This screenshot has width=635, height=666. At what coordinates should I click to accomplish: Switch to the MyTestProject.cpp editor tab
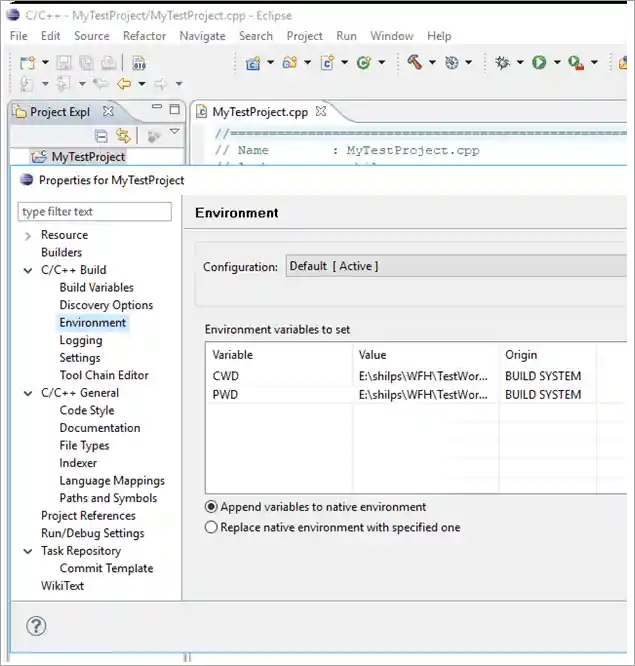260,112
